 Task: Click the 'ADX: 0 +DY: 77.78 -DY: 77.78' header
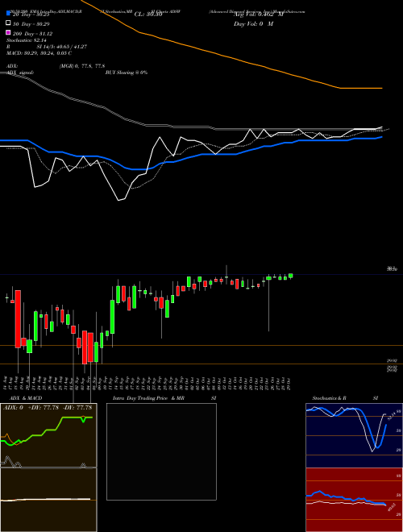48,408
